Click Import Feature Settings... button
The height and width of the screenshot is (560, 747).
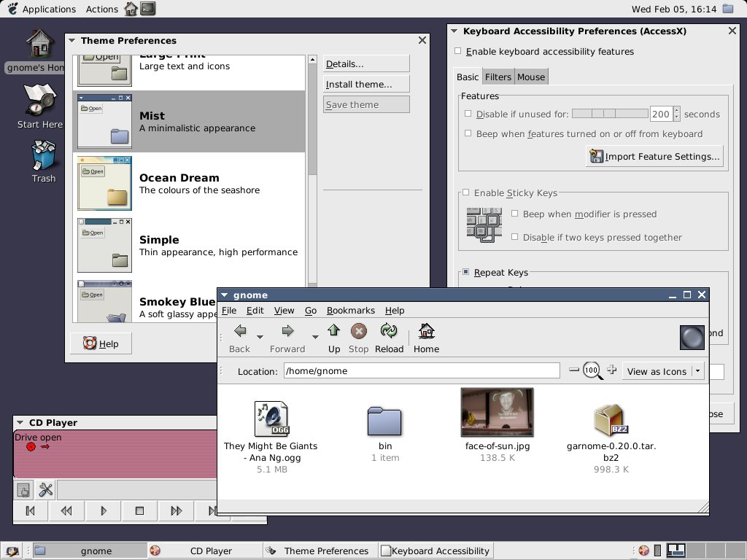pyautogui.click(x=654, y=157)
